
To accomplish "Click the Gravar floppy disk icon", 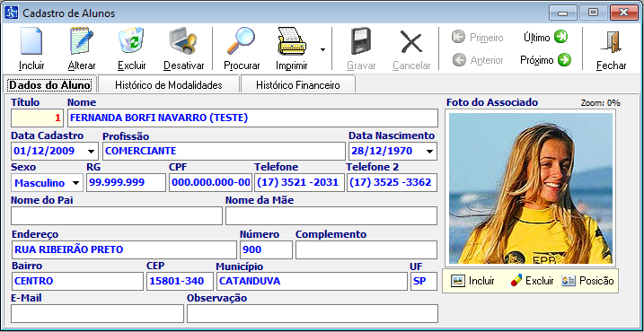I will pyautogui.click(x=361, y=41).
